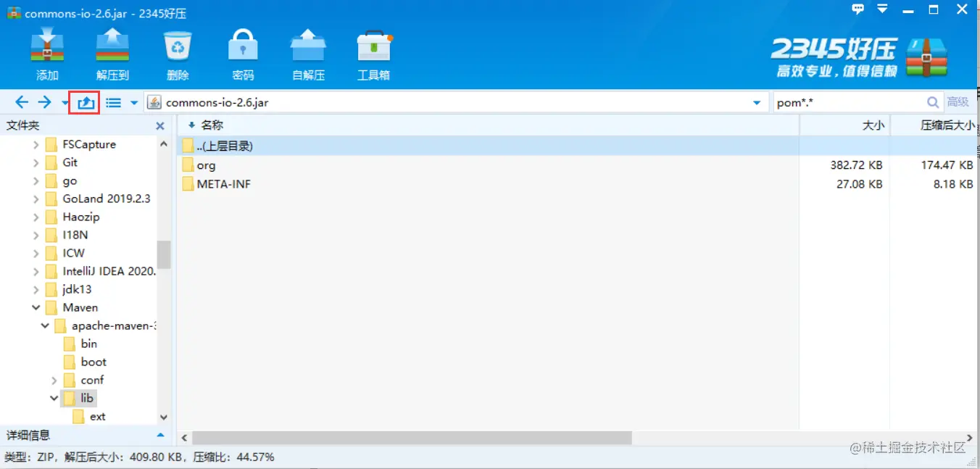The width and height of the screenshot is (980, 469).
Task: Go back with the left arrow
Action: point(22,102)
